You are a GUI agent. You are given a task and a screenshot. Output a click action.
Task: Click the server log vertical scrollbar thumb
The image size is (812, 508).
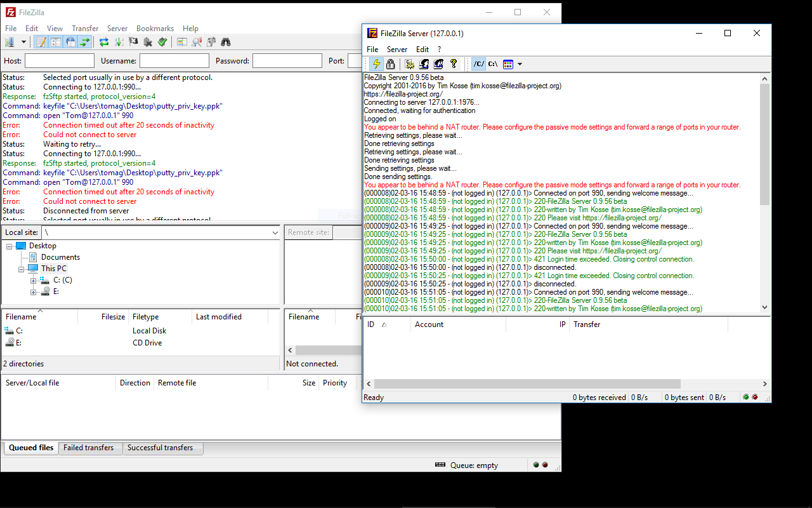(x=764, y=144)
